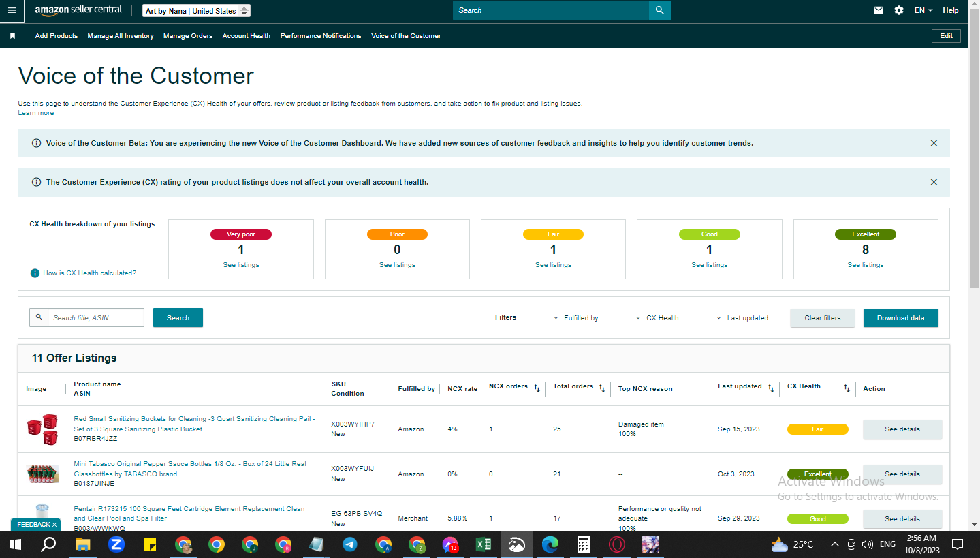Click the teal Search button
The height and width of the screenshot is (558, 980).
coord(178,317)
